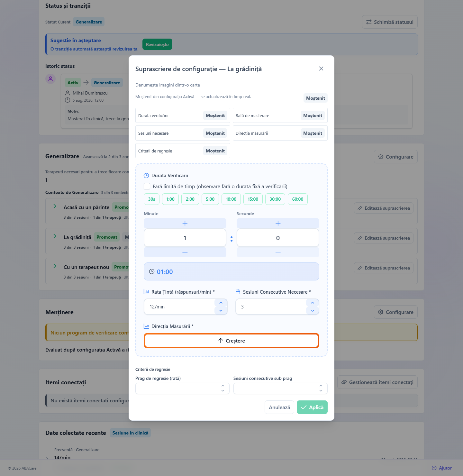Toggle the Creștere measurement direction button
Viewport: 463px width, 476px height.
232,341
